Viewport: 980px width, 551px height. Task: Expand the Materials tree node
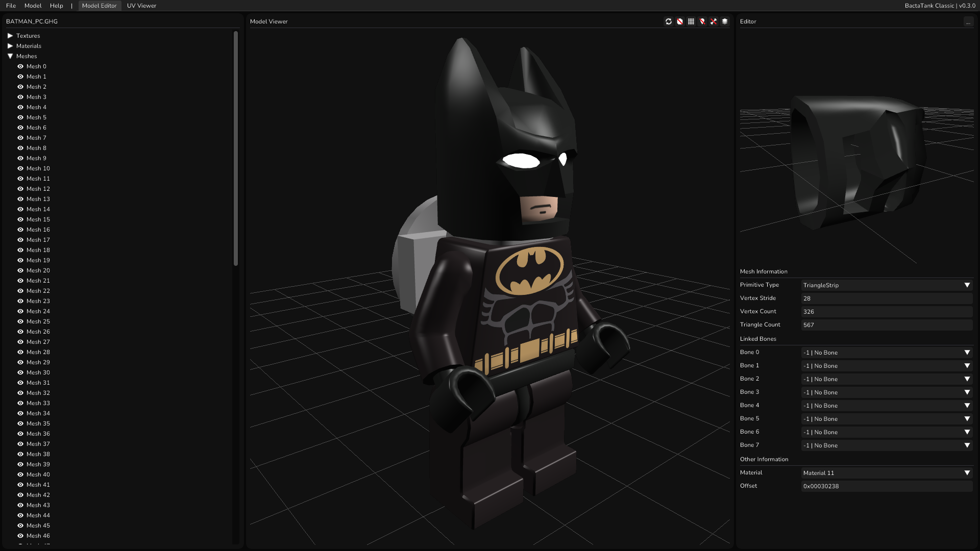tap(10, 46)
